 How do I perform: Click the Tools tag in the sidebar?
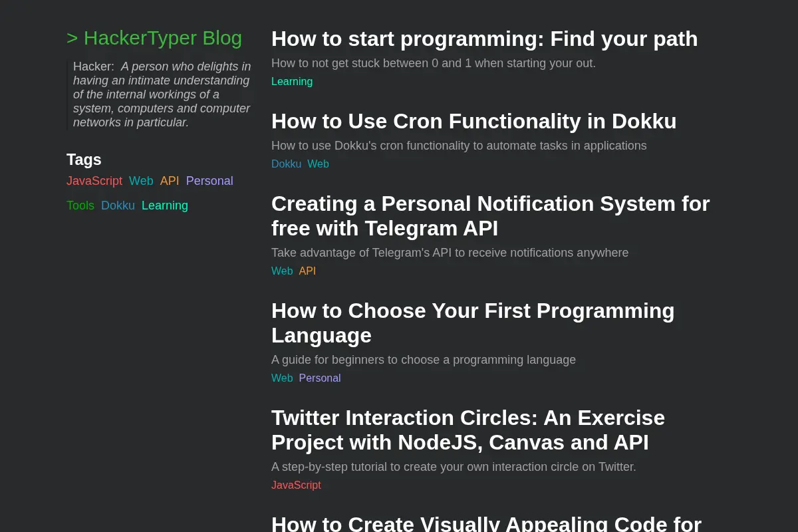[80, 205]
